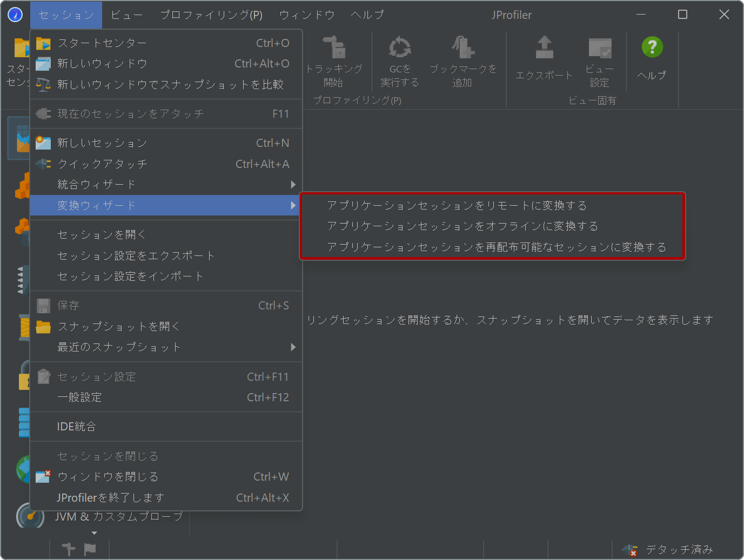
Task: Click the new session icon
Action: tap(43, 143)
